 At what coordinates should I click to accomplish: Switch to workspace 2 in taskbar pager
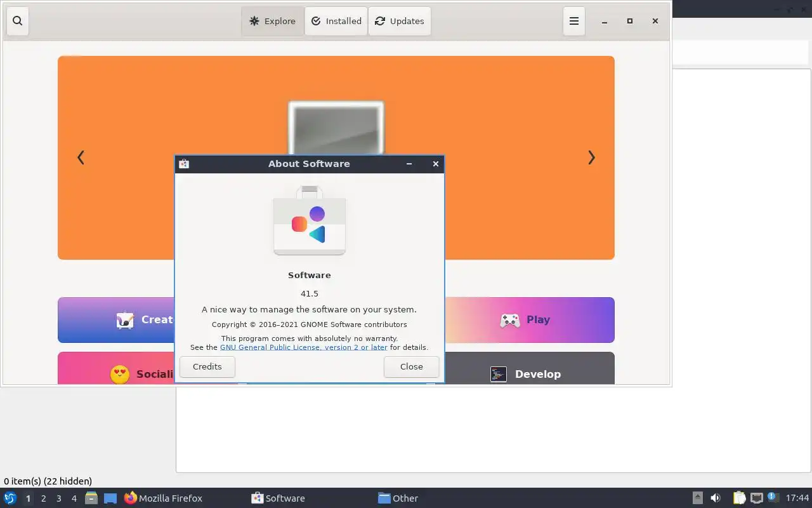pos(43,498)
